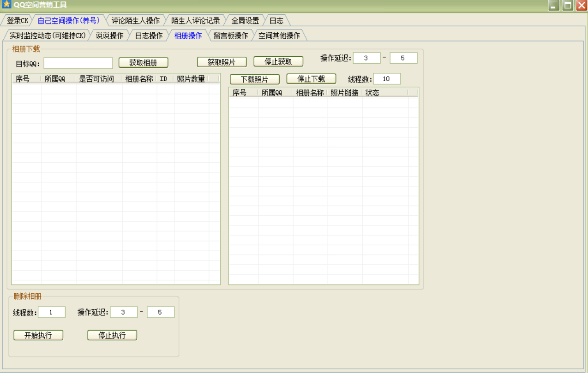Click the 删除相册 线程数 field showing 1
Viewport: 588px width, 373px height.
(52, 312)
